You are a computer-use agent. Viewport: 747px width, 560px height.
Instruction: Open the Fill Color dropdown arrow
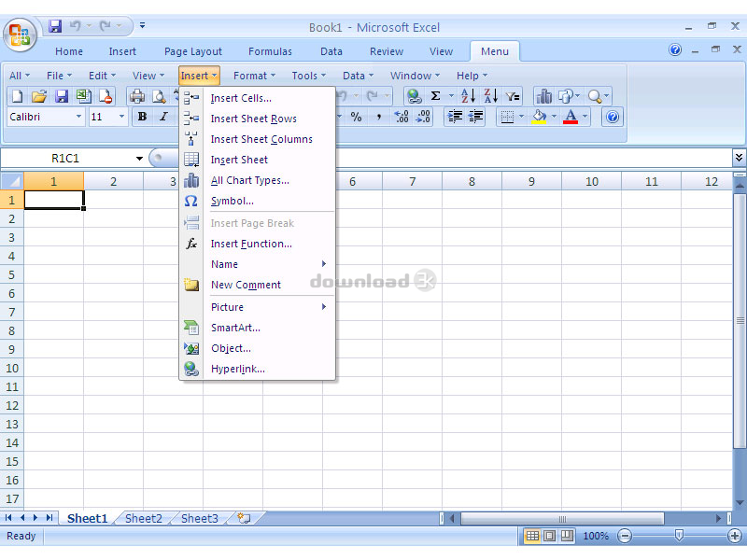[x=554, y=117]
